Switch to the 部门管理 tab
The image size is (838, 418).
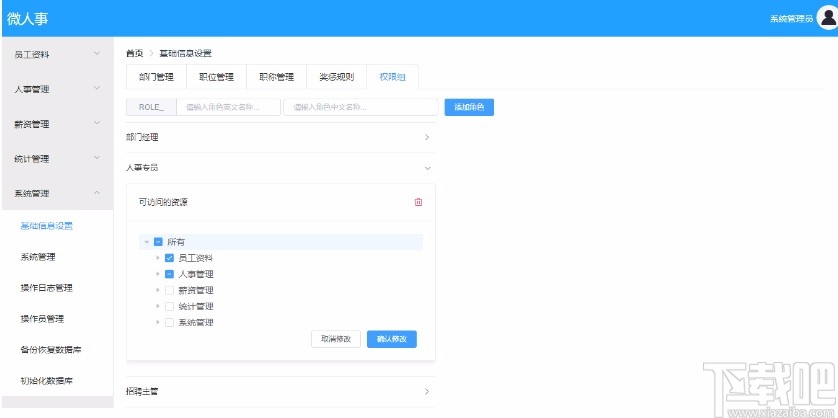[156, 77]
